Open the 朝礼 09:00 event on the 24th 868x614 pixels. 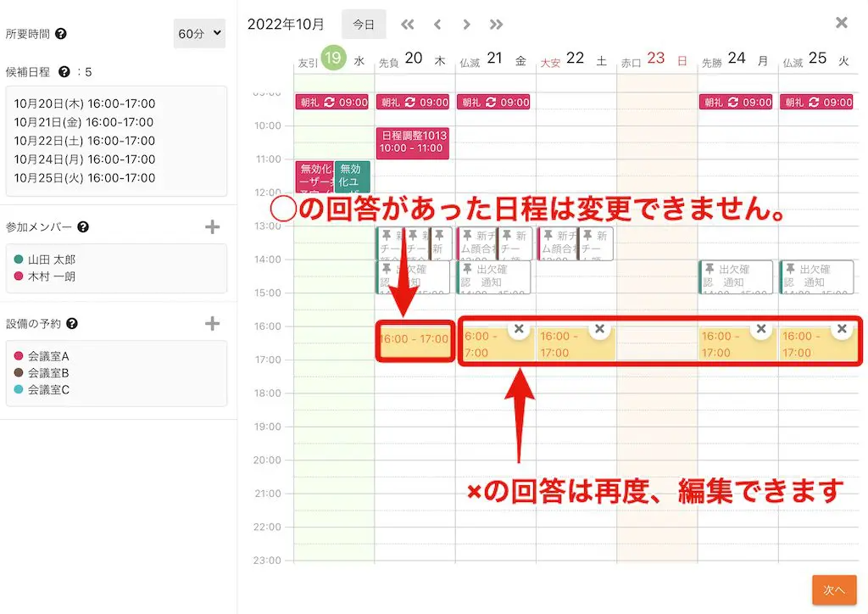(x=736, y=102)
